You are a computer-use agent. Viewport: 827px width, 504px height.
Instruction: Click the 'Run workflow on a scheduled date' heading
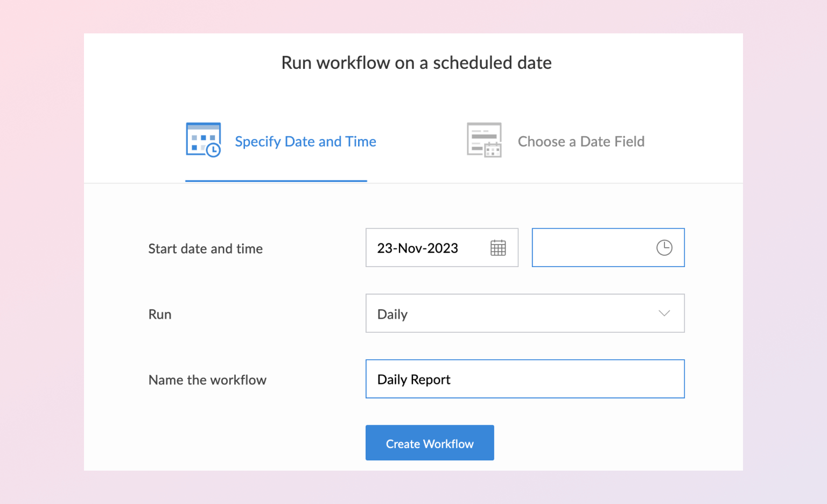(416, 63)
